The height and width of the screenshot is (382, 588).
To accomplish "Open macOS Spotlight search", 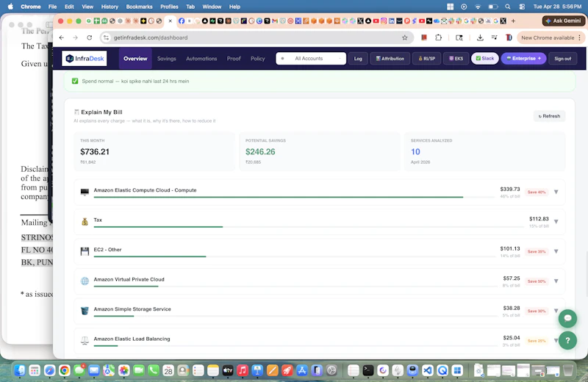I will pos(508,7).
